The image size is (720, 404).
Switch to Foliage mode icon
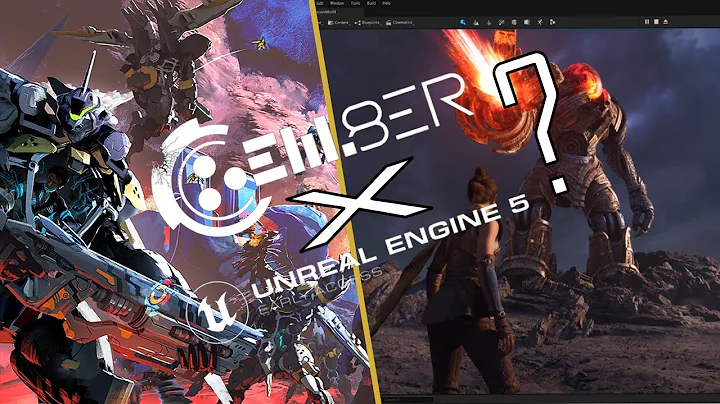pyautogui.click(x=489, y=22)
